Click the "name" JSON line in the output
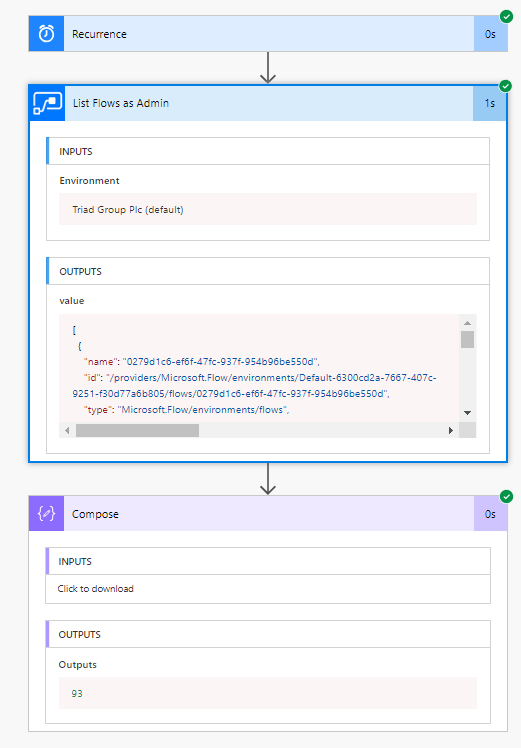 pyautogui.click(x=201, y=362)
